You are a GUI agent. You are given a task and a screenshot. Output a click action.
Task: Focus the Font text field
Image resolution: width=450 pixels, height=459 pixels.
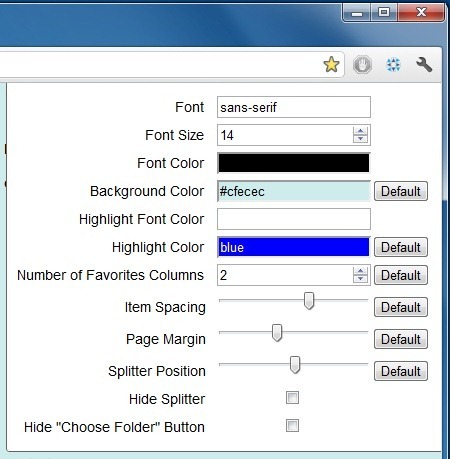point(294,107)
